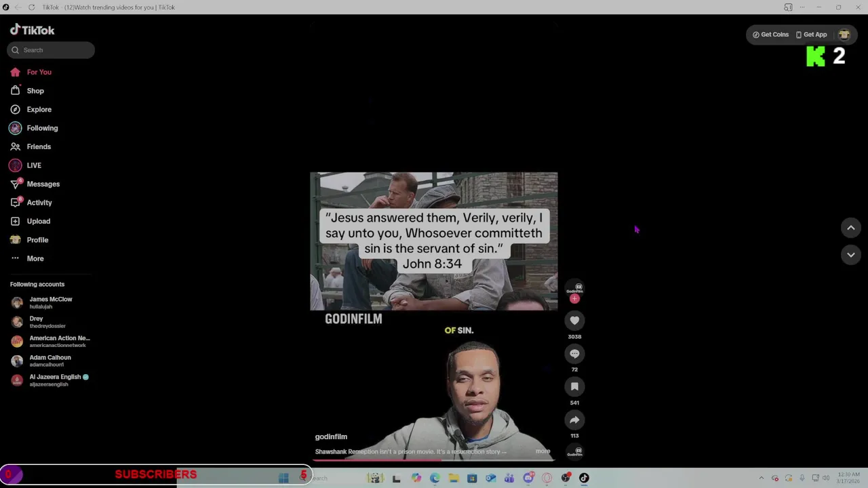The height and width of the screenshot is (488, 868).
Task: Click the browser back arrow
Action: (18, 7)
